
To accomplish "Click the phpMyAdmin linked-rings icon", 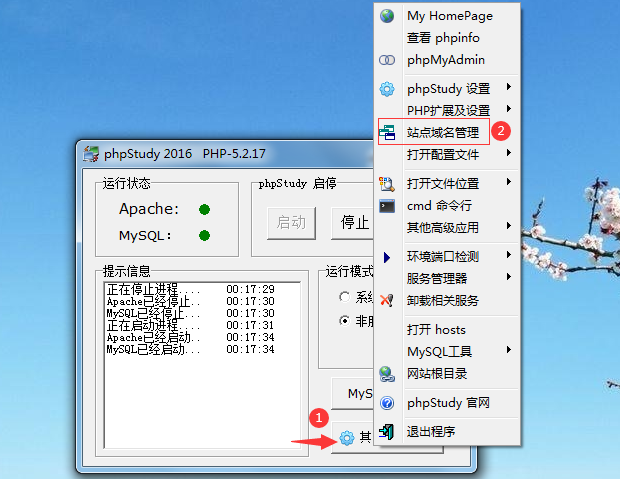I will [387, 60].
